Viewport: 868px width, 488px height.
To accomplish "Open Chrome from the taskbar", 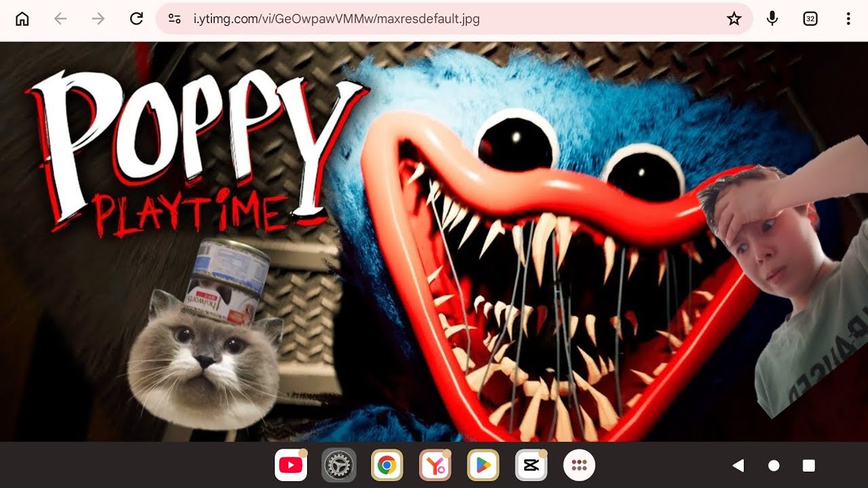I will pyautogui.click(x=387, y=466).
